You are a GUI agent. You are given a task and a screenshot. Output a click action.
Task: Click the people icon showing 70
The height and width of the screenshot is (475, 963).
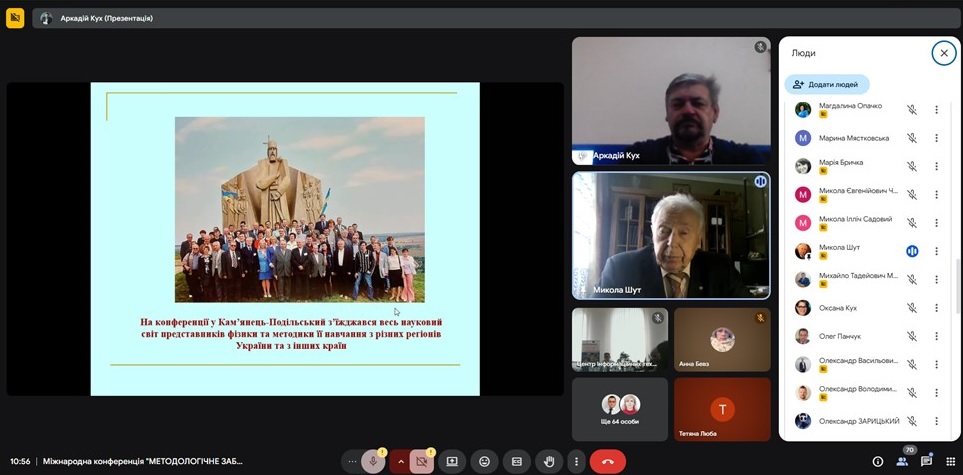pyautogui.click(x=903, y=461)
